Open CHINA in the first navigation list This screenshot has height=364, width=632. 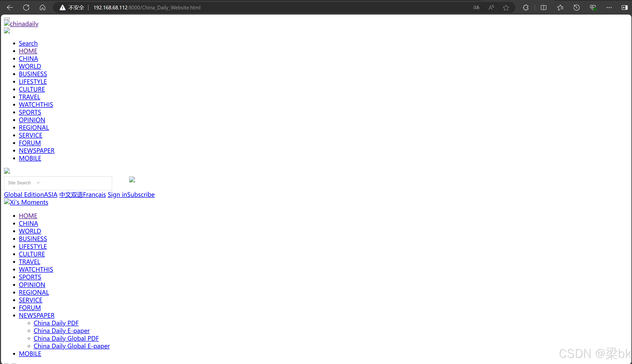click(x=28, y=59)
